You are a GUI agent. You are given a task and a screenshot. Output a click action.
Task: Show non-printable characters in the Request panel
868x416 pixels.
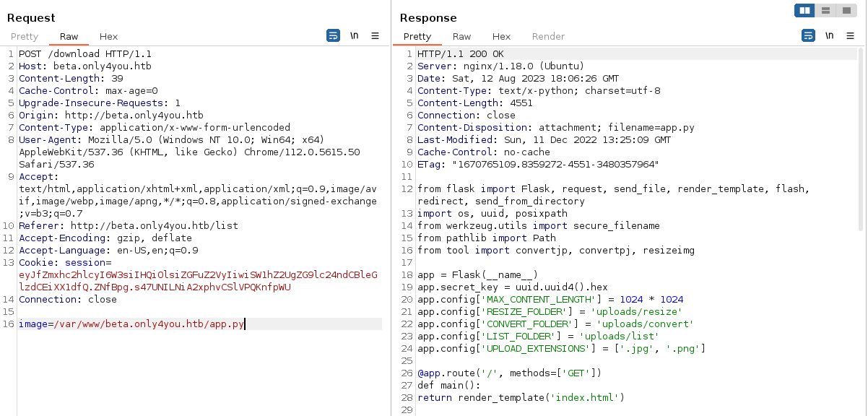pyautogui.click(x=355, y=35)
